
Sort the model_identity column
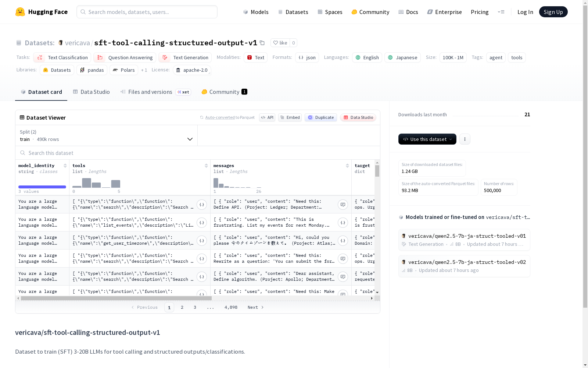pos(65,166)
